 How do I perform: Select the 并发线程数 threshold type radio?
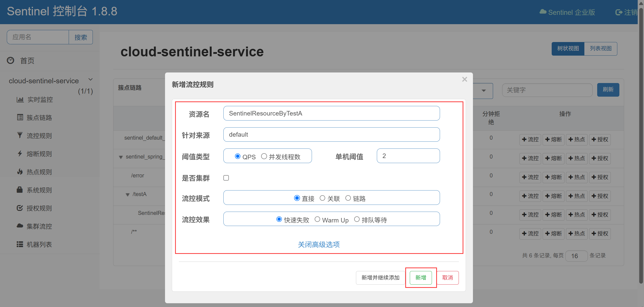click(264, 156)
